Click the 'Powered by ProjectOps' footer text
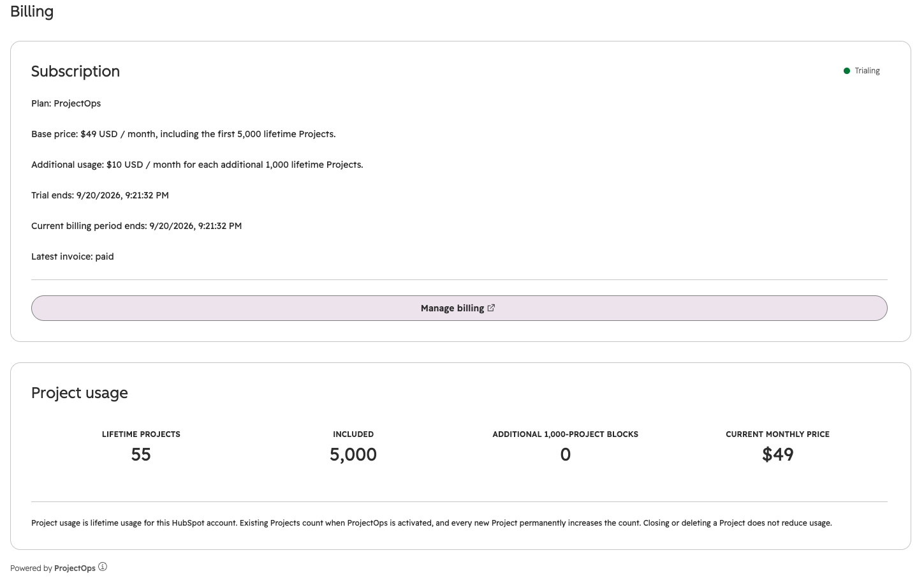 (53, 568)
